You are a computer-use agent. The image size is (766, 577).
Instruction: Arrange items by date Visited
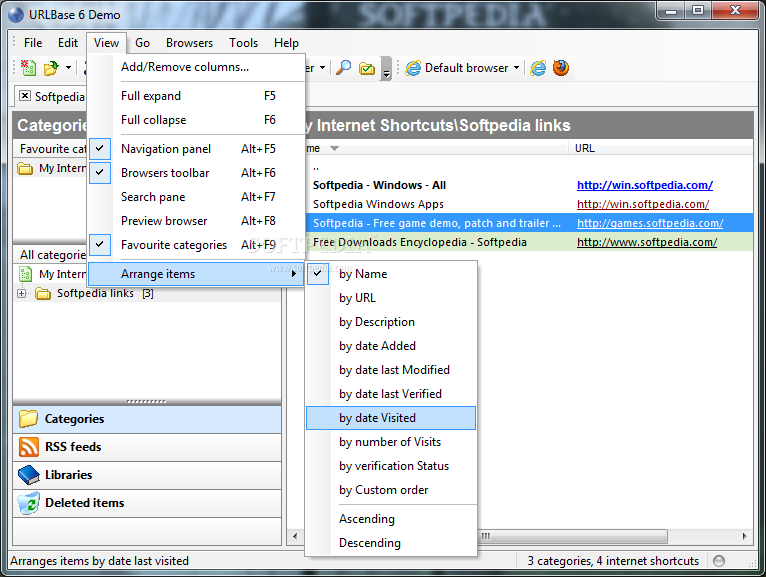(x=391, y=418)
